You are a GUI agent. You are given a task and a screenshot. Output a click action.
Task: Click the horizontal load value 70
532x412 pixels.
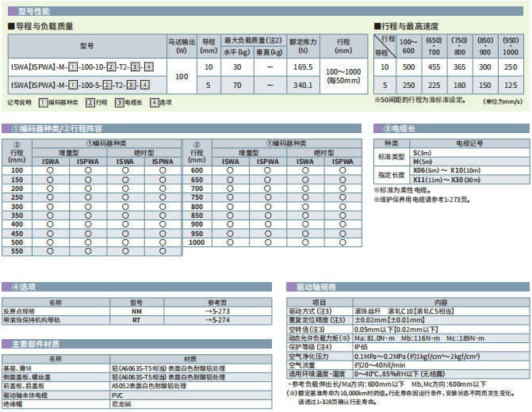click(237, 85)
